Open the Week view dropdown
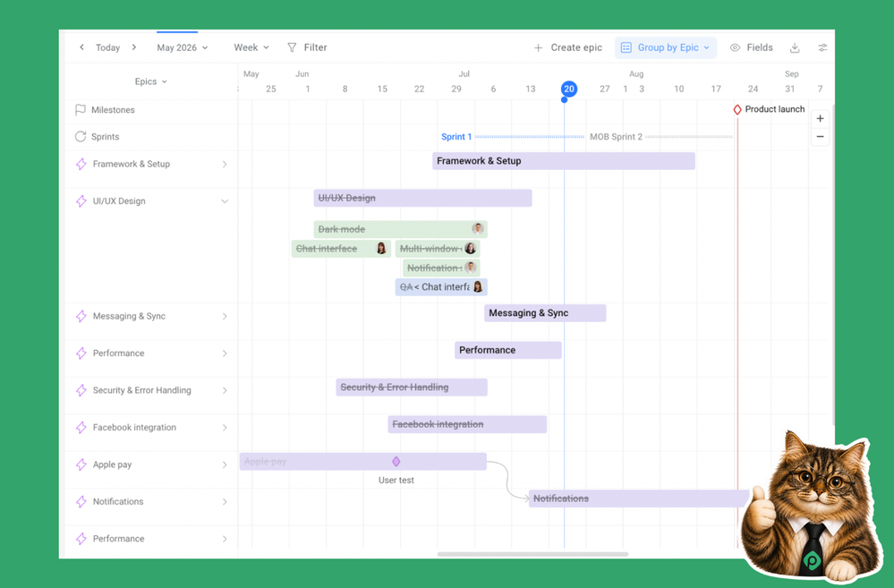Image resolution: width=894 pixels, height=588 pixels. click(251, 47)
